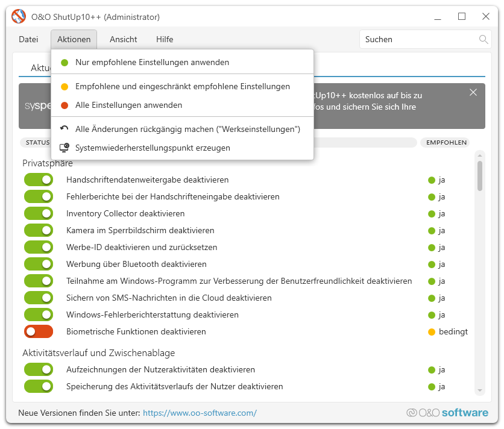Click the ja recommendation for Inventory Collector
Viewport: 504px width, 429px height.
(x=436, y=214)
